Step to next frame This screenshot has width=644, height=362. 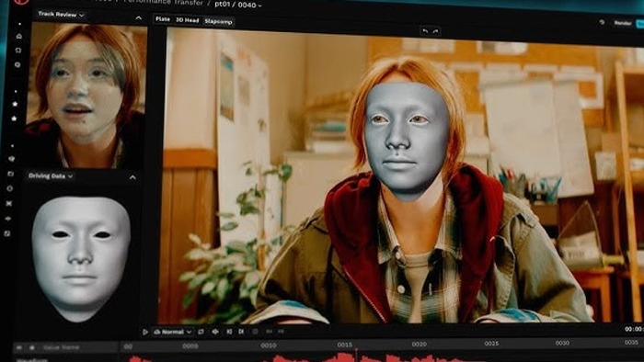241,332
